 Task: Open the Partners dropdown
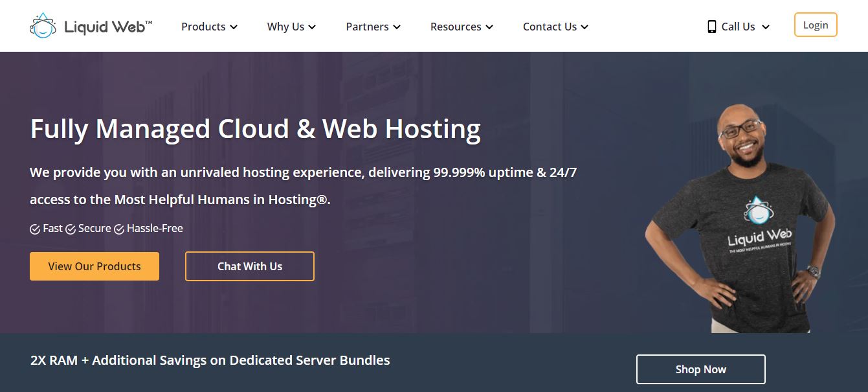(373, 27)
